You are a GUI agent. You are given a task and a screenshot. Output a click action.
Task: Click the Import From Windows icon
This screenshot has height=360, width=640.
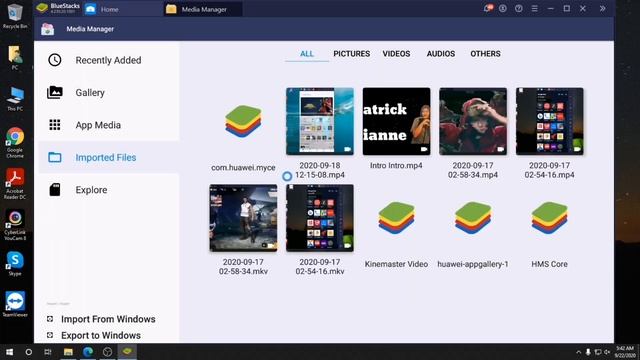click(x=50, y=319)
